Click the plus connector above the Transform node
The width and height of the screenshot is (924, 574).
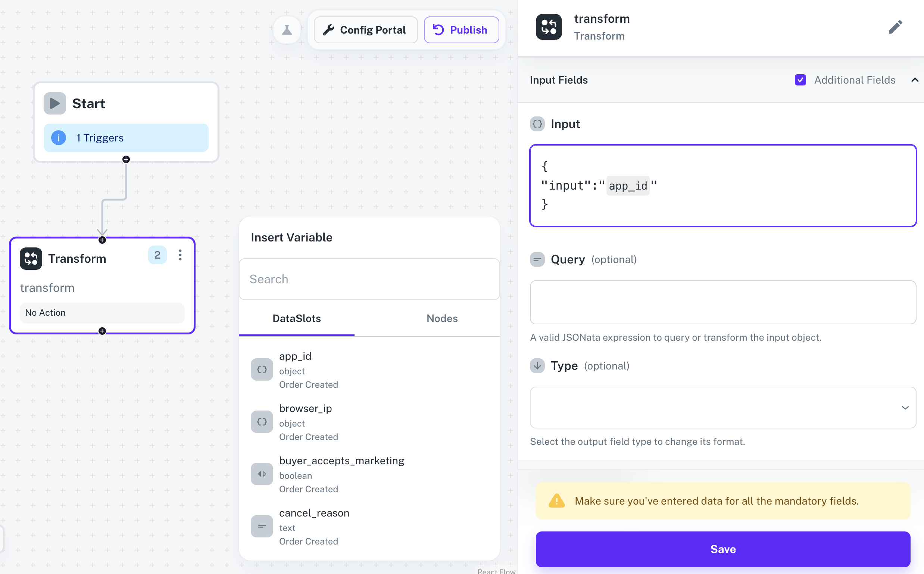point(102,240)
